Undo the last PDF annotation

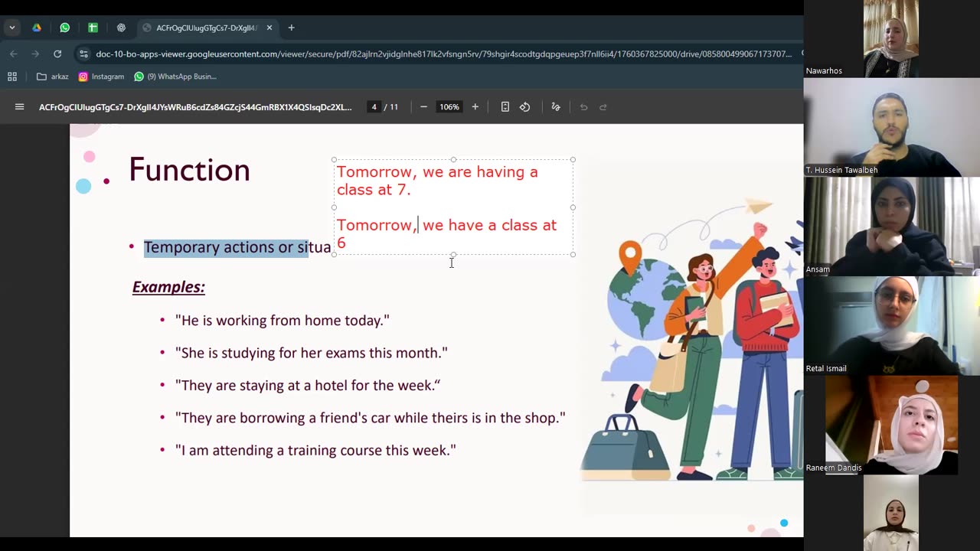[x=583, y=107]
